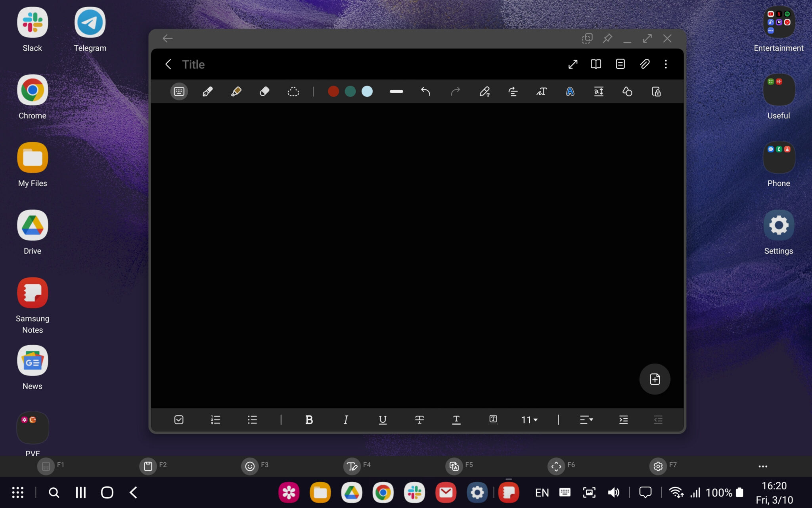Open the text alignment dropdown
Screen dimensions: 812x508
(x=586, y=420)
